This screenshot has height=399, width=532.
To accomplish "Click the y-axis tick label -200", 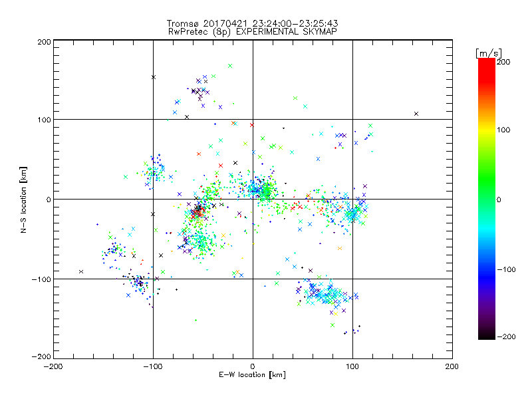I will [41, 356].
